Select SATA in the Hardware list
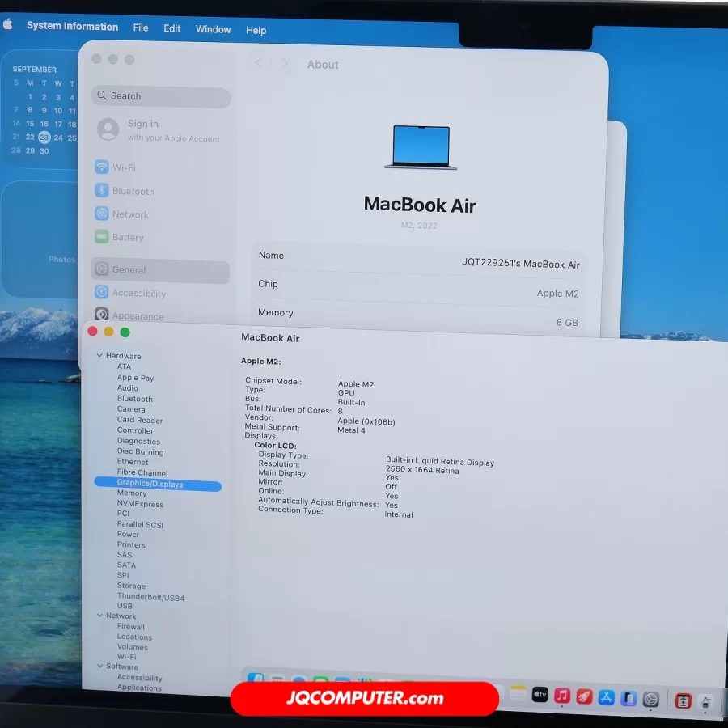Image resolution: width=728 pixels, height=728 pixels. [x=126, y=565]
